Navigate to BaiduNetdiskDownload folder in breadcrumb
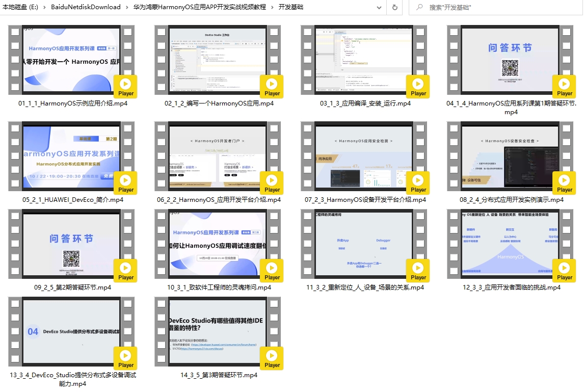 pos(86,7)
